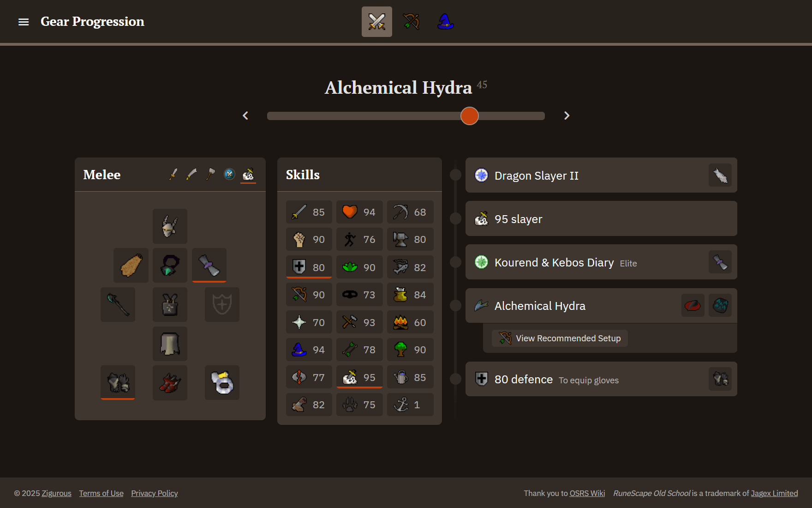Click the empty shield equipment slot
The height and width of the screenshot is (508, 812).
222,305
